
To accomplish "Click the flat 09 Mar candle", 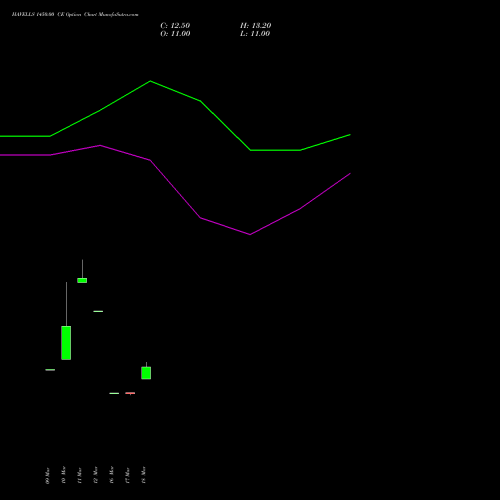I will point(50,370).
